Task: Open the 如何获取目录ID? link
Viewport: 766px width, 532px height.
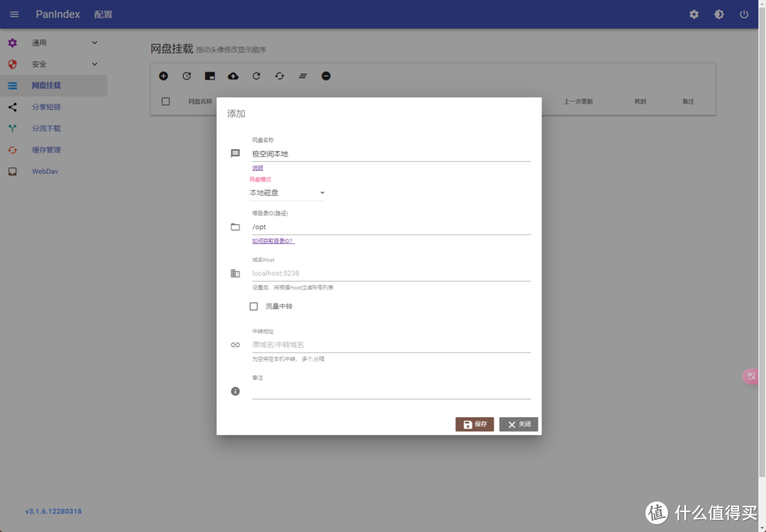Action: 273,241
